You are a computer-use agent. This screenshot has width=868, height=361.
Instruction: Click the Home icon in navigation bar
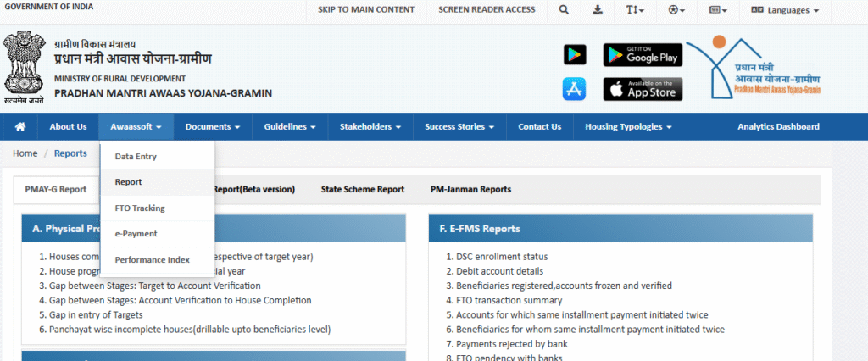pos(20,127)
